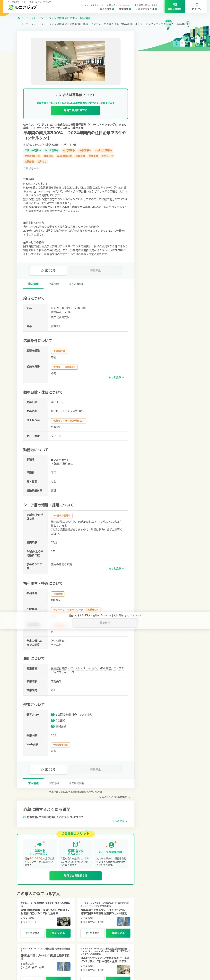210x980 pixels.
Task: View the office photo at the top
Action: pyautogui.click(x=75, y=61)
